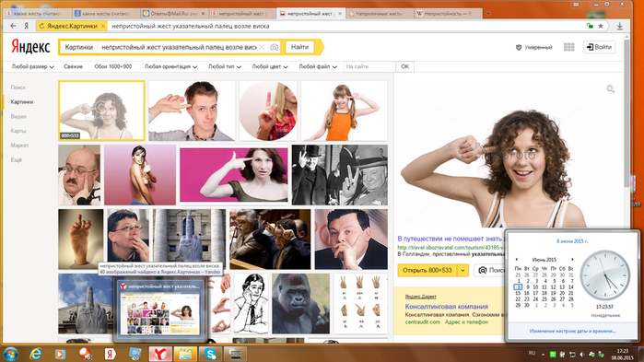Zoom preview with magnifier icon
The height and width of the screenshot is (362, 644).
click(x=610, y=88)
